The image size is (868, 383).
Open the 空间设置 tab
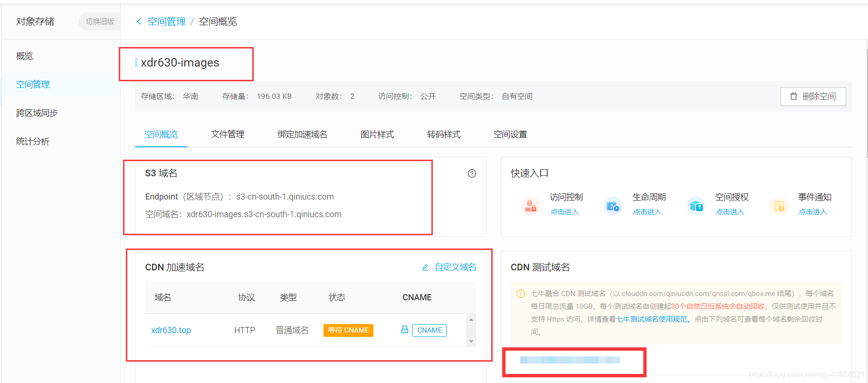(510, 134)
